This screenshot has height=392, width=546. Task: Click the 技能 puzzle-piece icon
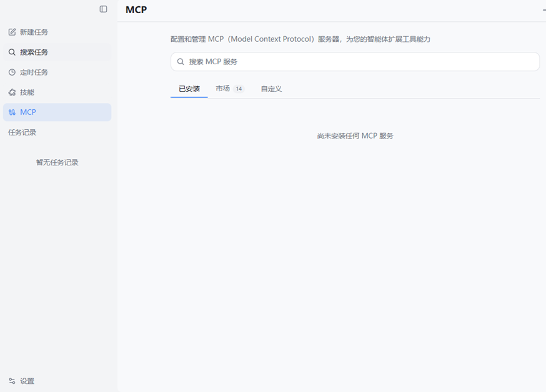coord(12,92)
